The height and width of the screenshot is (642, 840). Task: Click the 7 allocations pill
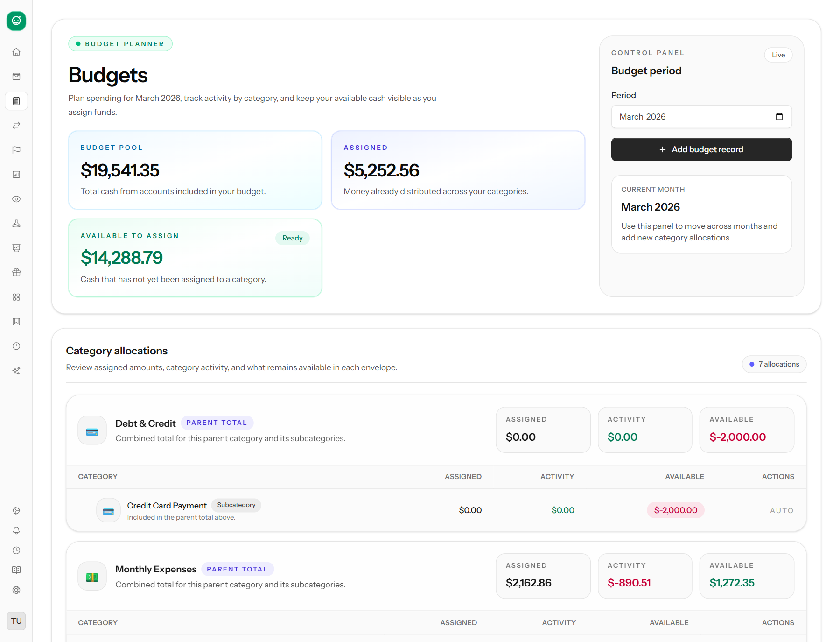[x=774, y=364]
